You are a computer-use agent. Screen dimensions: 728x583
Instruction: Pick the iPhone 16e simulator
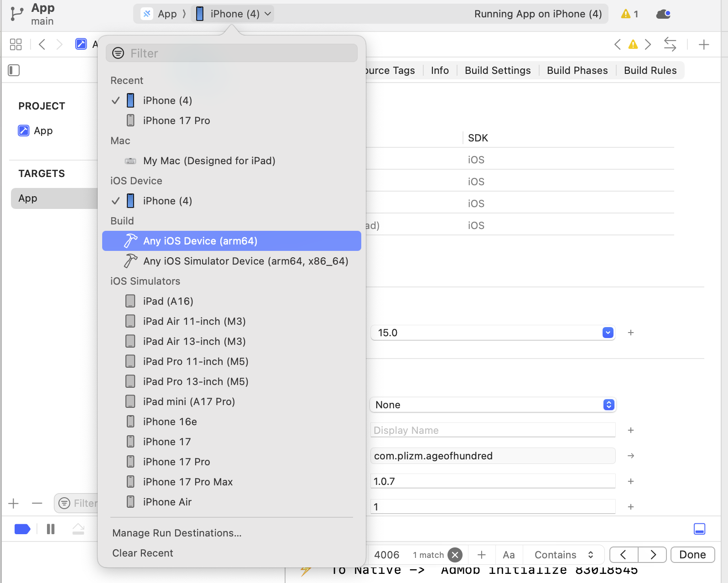pyautogui.click(x=232, y=422)
